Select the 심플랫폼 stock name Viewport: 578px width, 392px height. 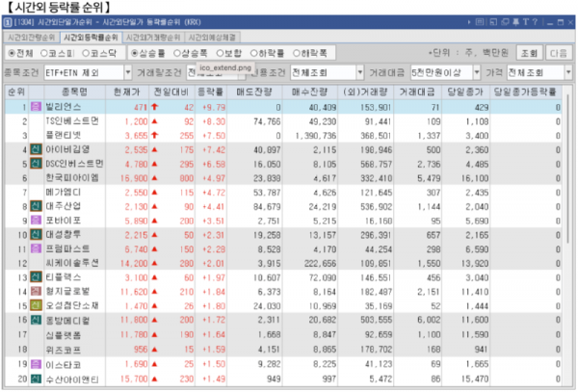[63, 334]
